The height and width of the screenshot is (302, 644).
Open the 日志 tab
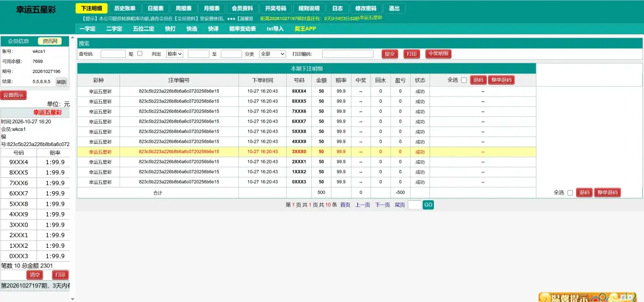(x=338, y=8)
